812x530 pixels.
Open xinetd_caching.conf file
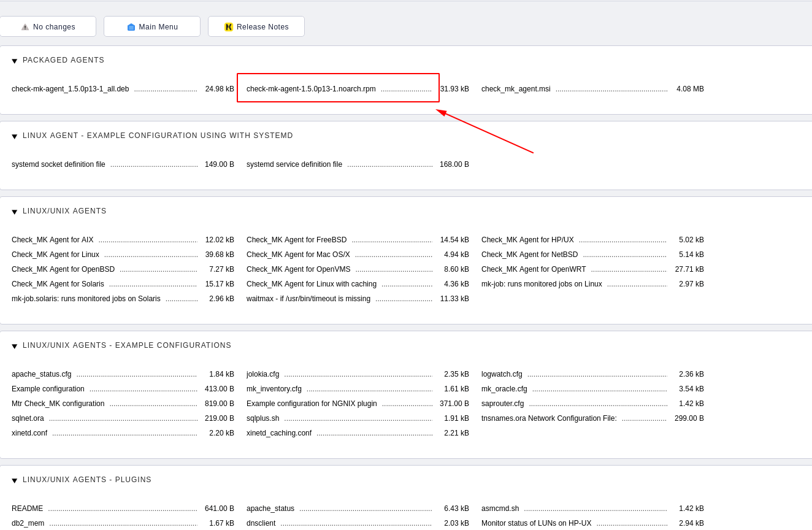tap(279, 433)
